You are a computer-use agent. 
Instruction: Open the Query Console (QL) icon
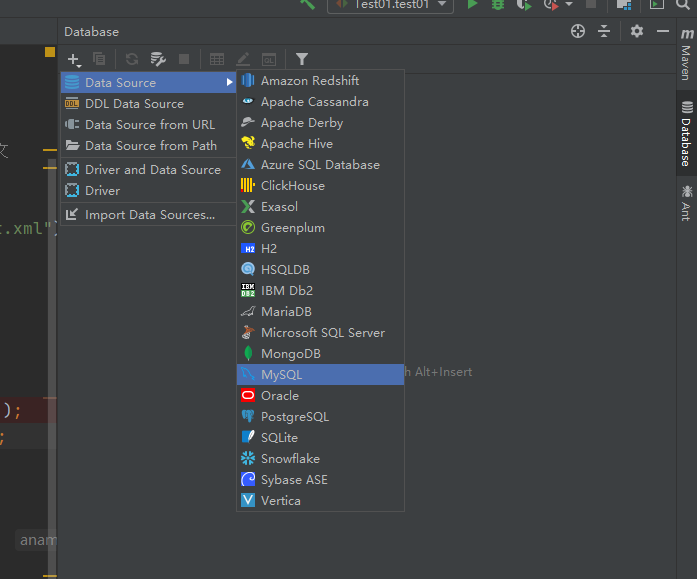pos(269,59)
